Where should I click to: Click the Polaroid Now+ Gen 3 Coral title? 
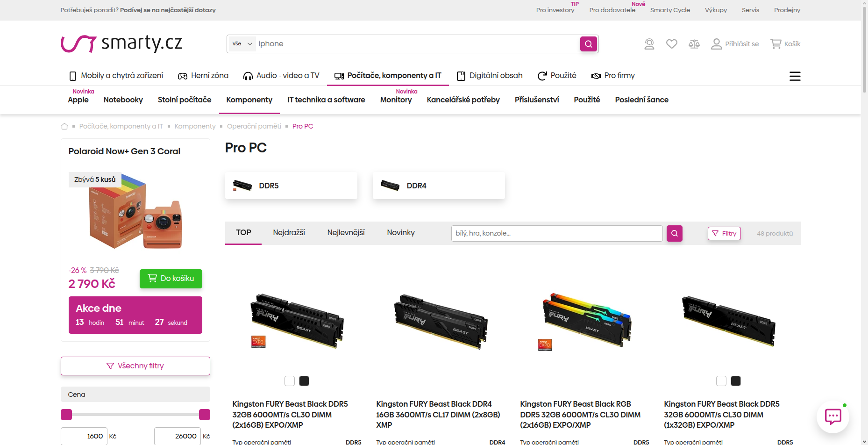[124, 151]
